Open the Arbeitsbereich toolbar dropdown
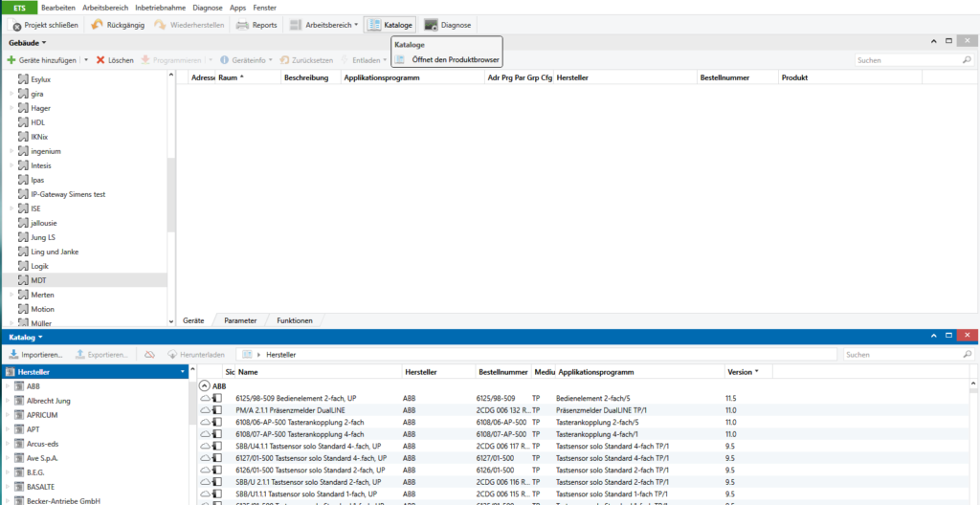 point(323,25)
